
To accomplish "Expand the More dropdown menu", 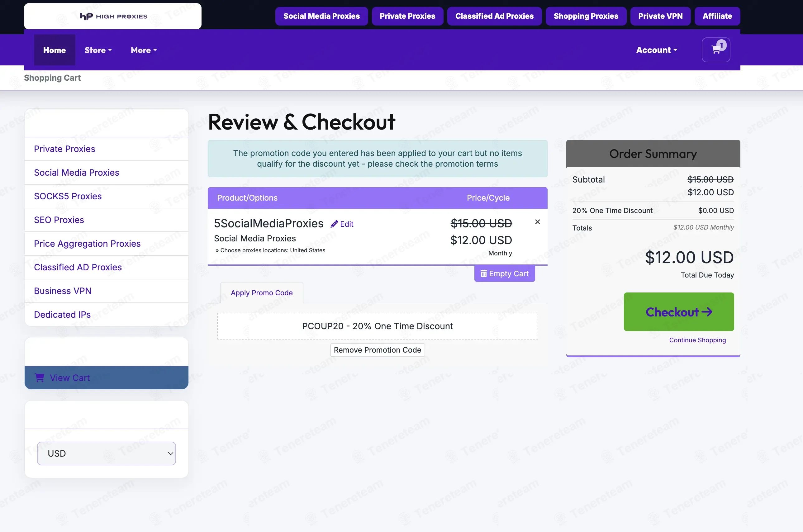I will tap(144, 50).
